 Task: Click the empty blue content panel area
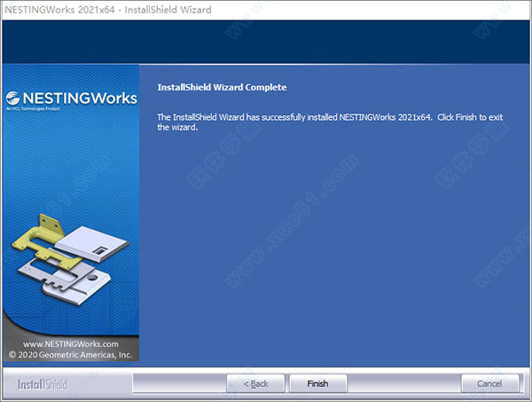pos(337,248)
